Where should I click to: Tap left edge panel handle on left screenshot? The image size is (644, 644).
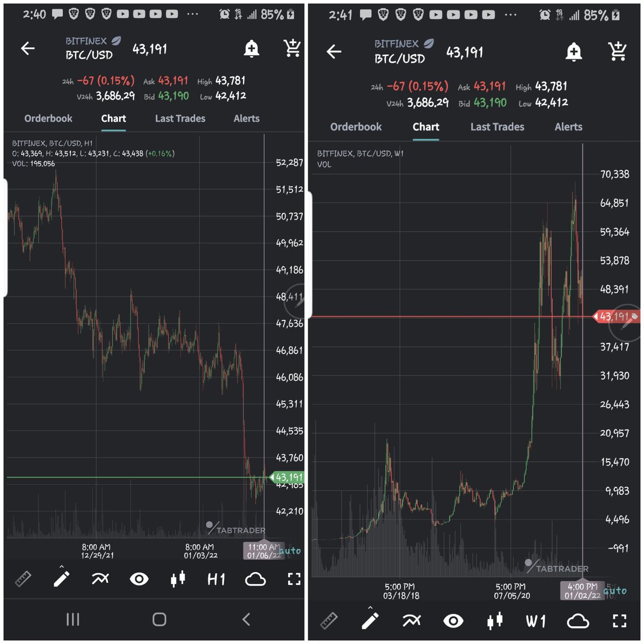click(x=5, y=238)
